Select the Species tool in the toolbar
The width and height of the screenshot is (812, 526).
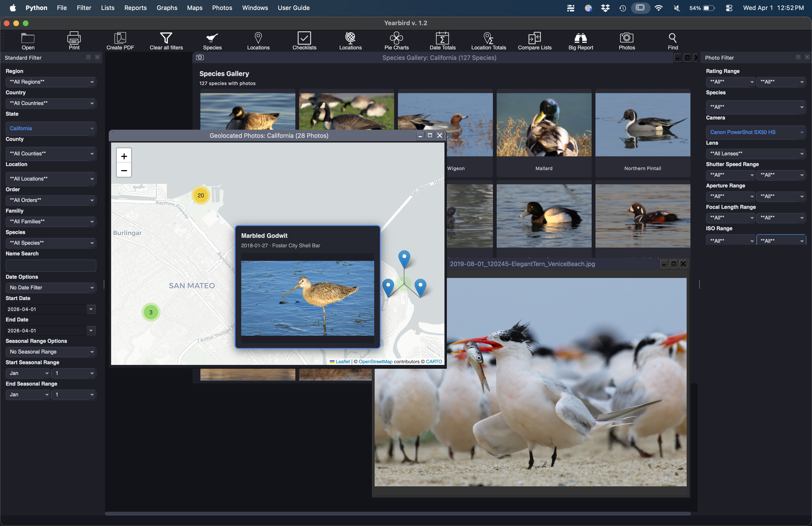point(212,41)
